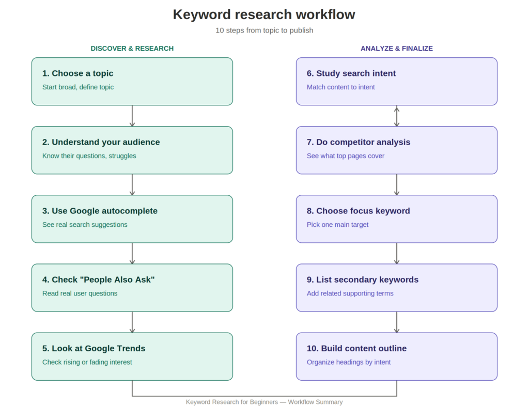Click "Know their questions, struggles" text
Screen dimensions: 529x420
[89, 156]
